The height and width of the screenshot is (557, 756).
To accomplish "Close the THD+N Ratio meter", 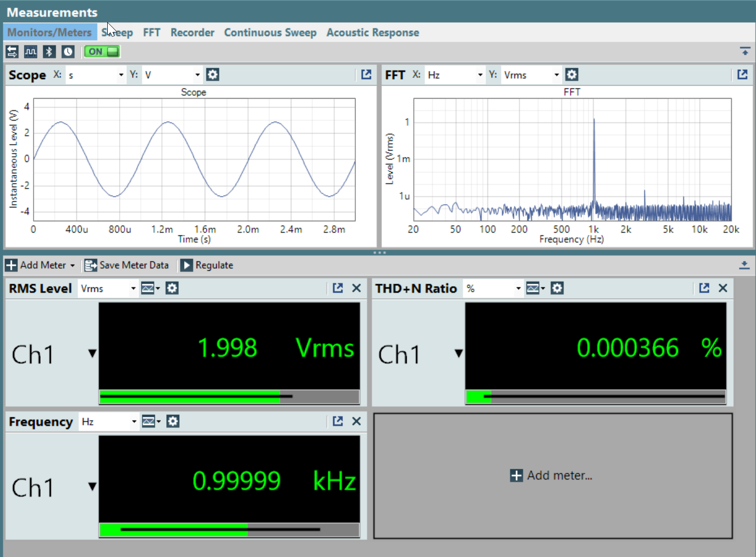I will point(723,289).
